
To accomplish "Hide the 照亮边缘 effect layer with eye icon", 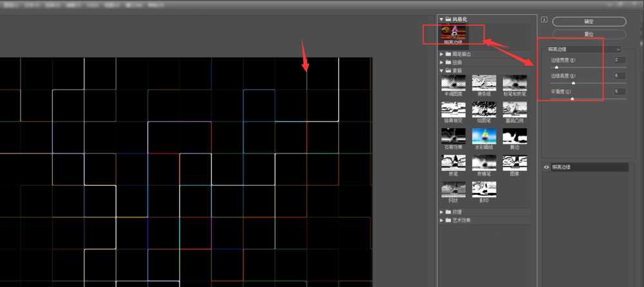I will (547, 167).
